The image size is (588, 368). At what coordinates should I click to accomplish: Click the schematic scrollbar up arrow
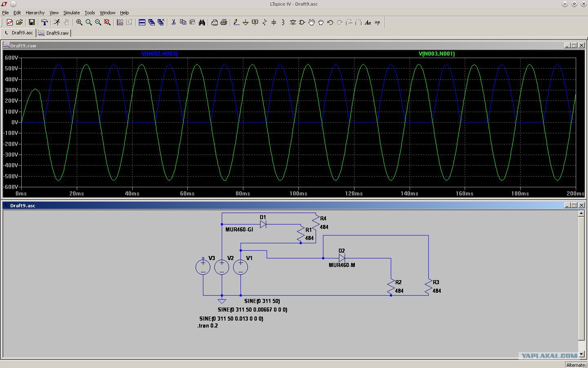(x=581, y=213)
